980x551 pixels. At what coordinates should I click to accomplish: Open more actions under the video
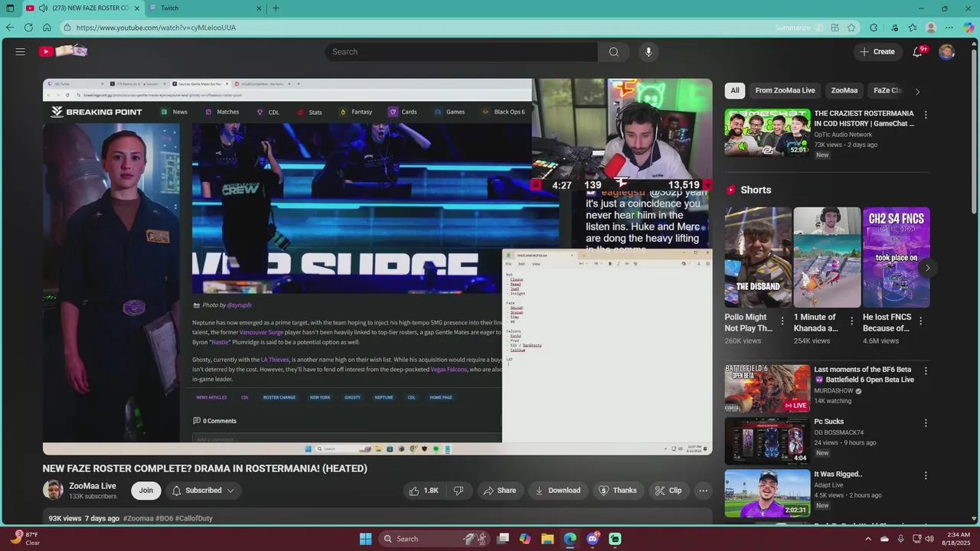point(703,491)
